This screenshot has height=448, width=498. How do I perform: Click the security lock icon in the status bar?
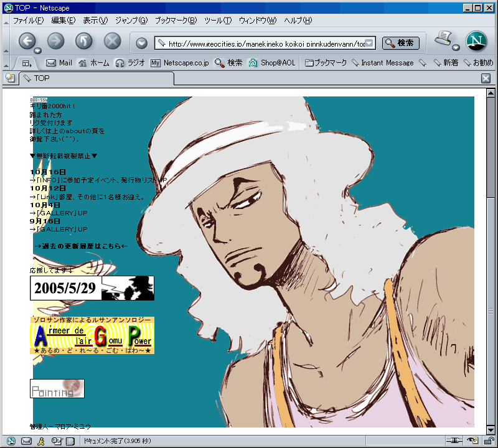pyautogui.click(x=488, y=441)
